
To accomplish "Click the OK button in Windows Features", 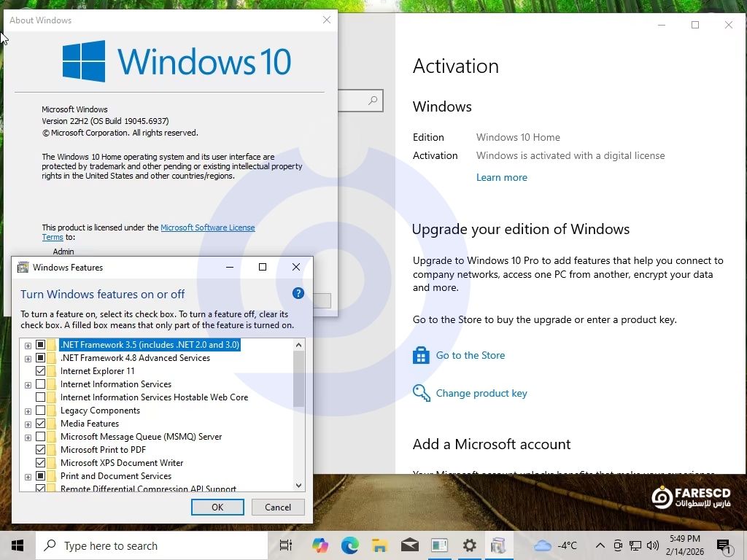I will [217, 507].
